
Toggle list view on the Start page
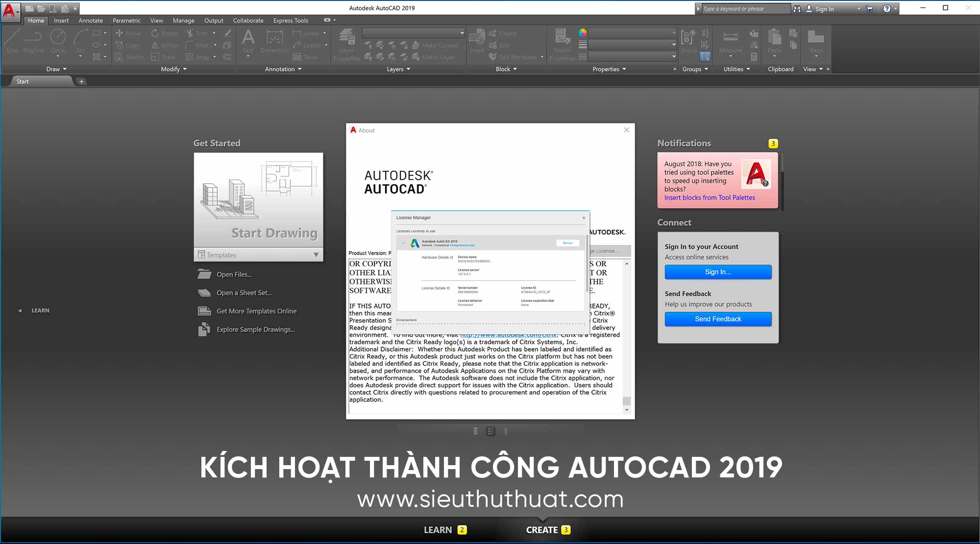coord(475,431)
